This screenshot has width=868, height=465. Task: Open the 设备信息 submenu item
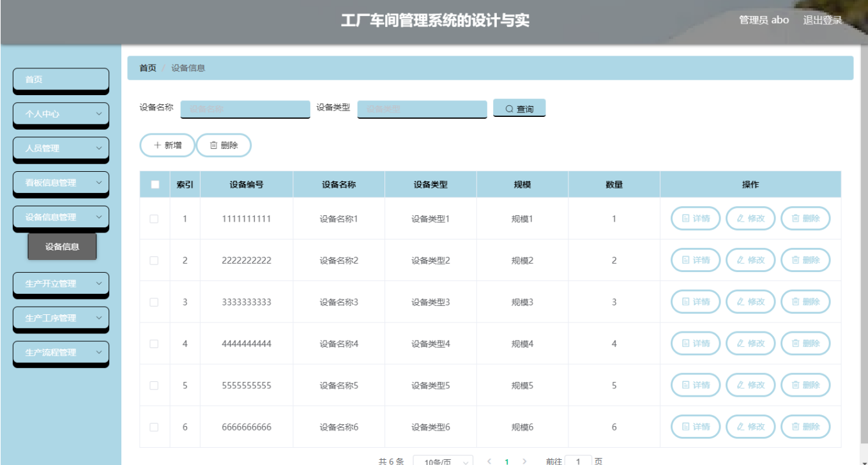pos(62,245)
